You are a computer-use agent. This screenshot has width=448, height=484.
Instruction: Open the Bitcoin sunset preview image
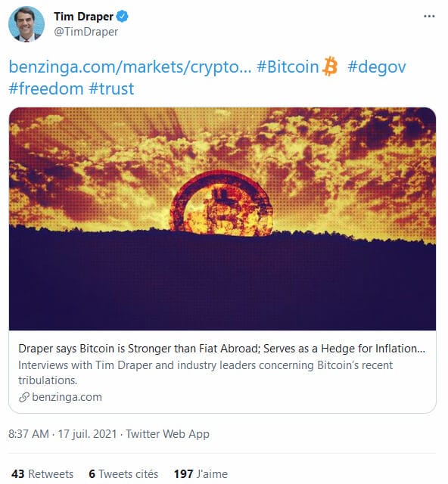(x=222, y=219)
